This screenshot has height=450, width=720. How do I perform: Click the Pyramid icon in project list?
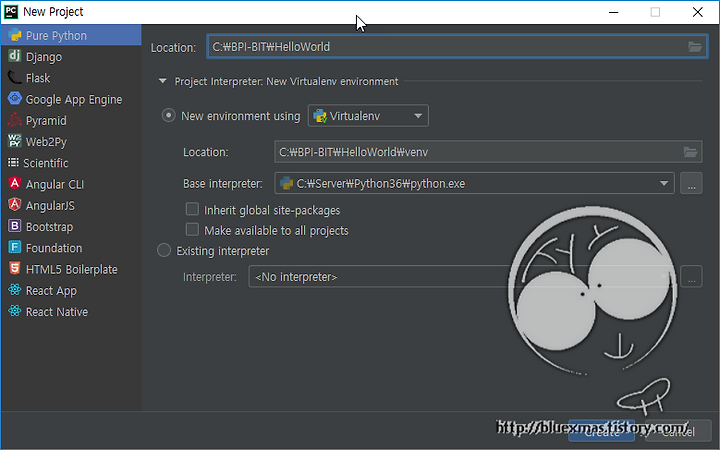[15, 120]
